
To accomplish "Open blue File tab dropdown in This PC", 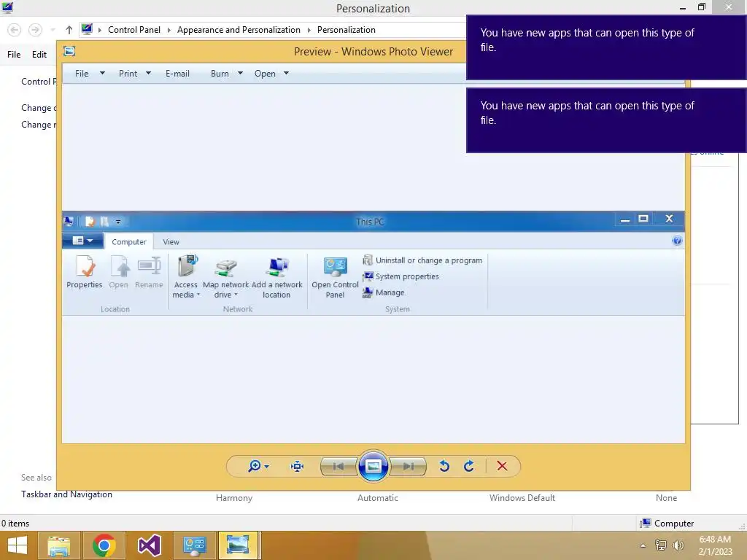I will [83, 241].
